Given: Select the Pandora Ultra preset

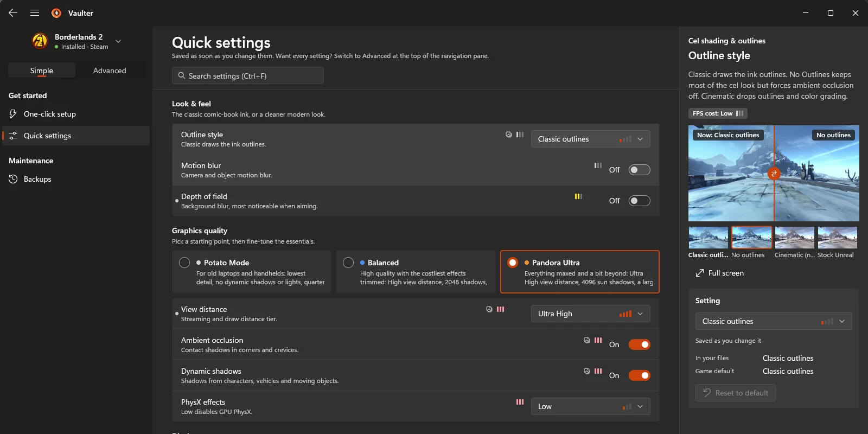Looking at the screenshot, I should [579, 272].
